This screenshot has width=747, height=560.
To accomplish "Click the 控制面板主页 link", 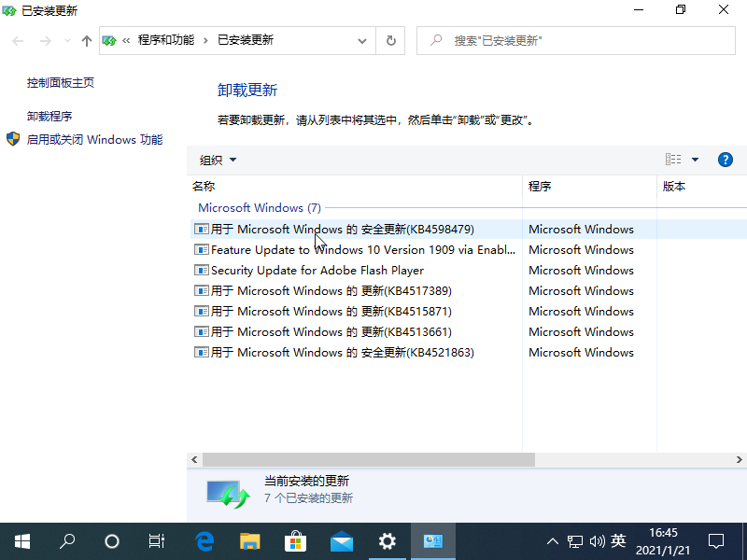I will [x=61, y=82].
